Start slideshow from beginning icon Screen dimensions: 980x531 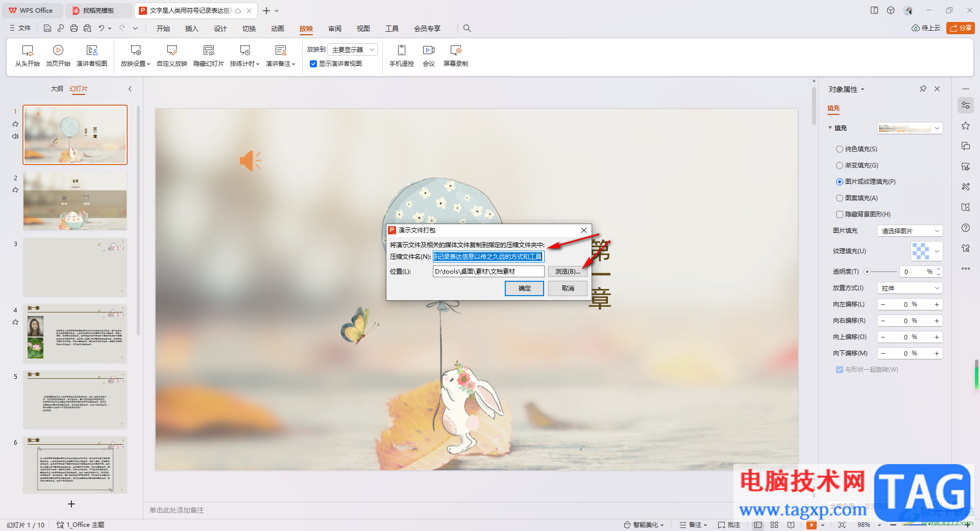pyautogui.click(x=27, y=50)
